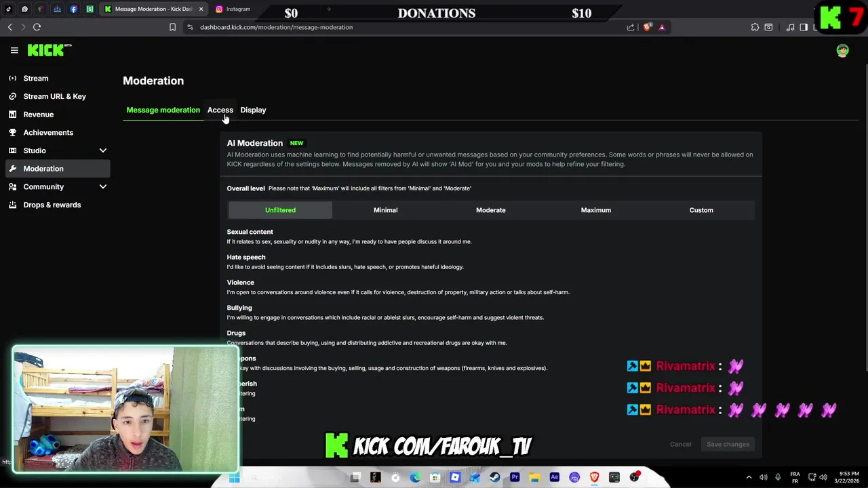Click the FRA language indicator in tray
Image resolution: width=868 pixels, height=488 pixels.
tap(795, 477)
